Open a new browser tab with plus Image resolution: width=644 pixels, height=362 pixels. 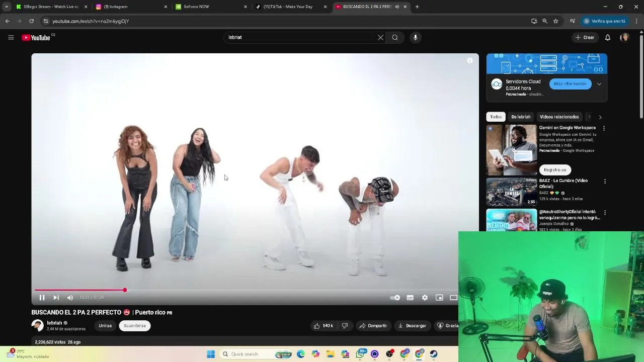point(417,7)
